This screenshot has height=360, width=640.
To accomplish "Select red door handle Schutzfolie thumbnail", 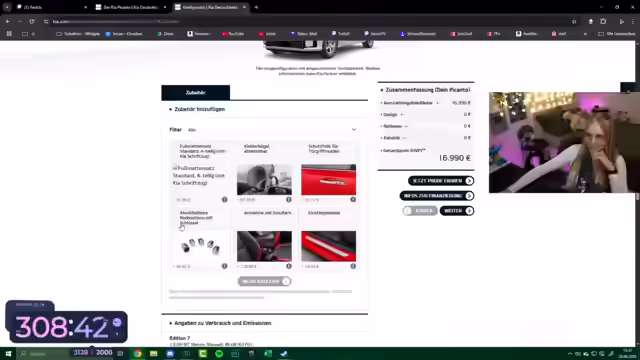I will 329,180.
